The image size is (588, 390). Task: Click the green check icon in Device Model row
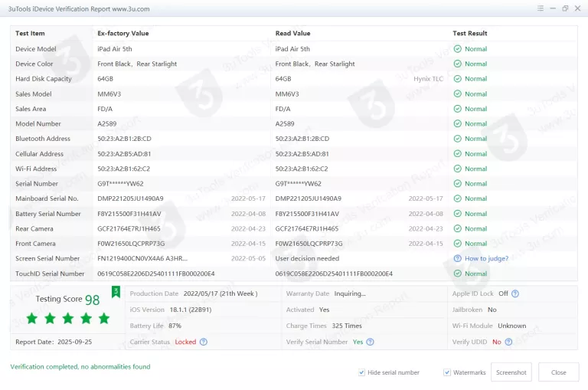pyautogui.click(x=458, y=49)
